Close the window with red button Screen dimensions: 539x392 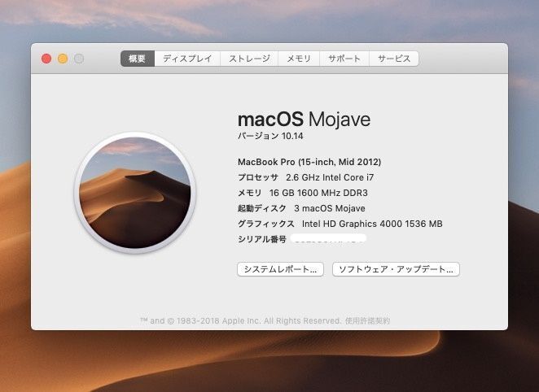tap(46, 59)
